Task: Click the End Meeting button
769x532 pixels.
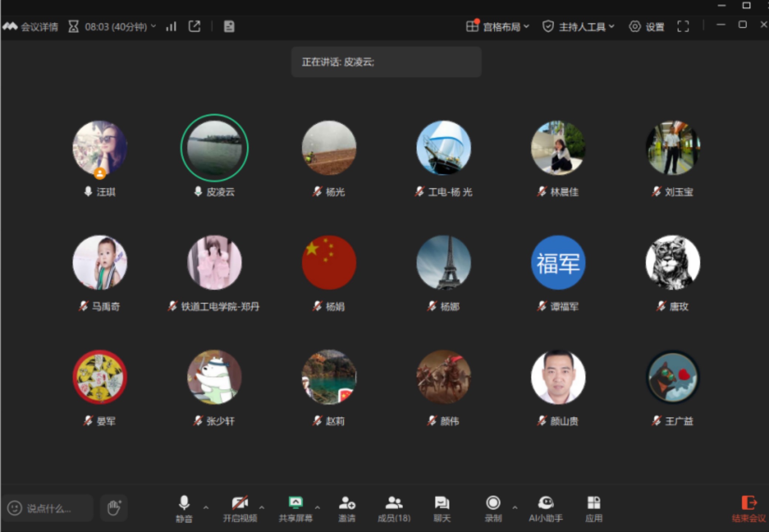Action: pos(749,508)
